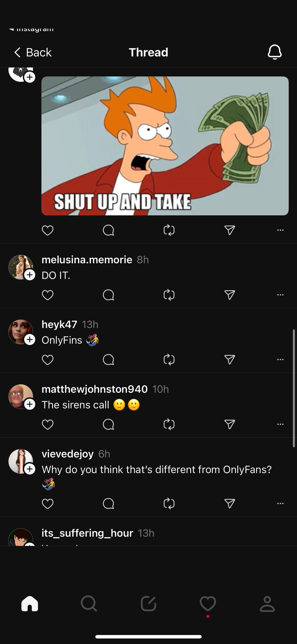Follow heyk47 using avatar plus badge
This screenshot has height=644, width=297.
(30, 340)
